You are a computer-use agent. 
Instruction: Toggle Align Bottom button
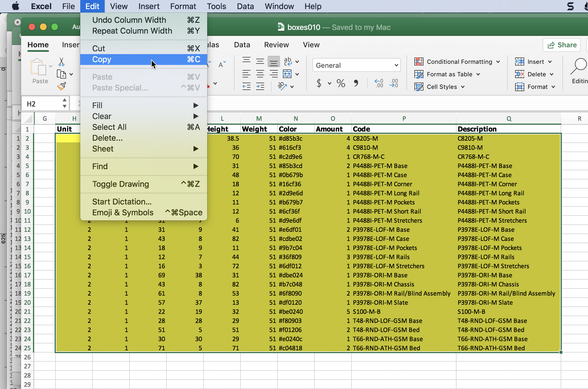pos(274,62)
